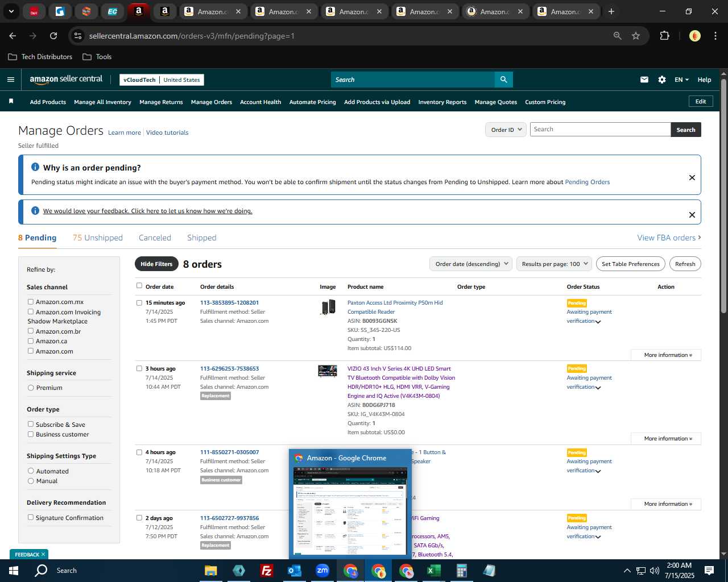Click the magnifier search button in header
This screenshot has height=582, width=728.
point(503,80)
